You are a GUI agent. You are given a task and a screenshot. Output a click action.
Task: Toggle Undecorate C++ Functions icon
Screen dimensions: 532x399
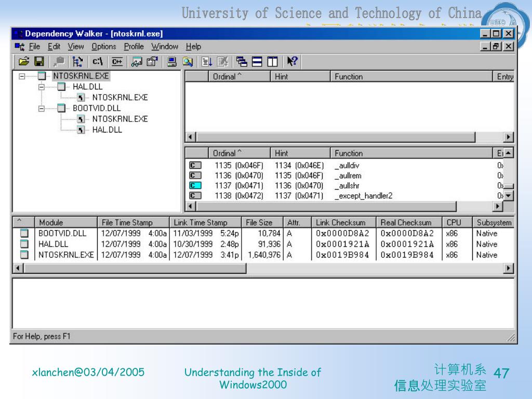pyautogui.click(x=117, y=61)
